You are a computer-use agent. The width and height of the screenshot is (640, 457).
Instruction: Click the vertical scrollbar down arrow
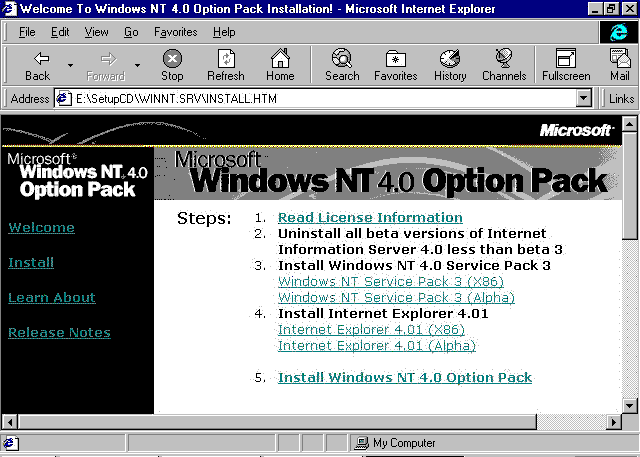click(630, 405)
